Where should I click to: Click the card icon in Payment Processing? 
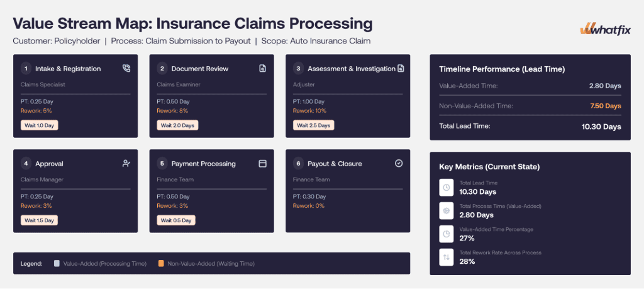click(x=262, y=164)
